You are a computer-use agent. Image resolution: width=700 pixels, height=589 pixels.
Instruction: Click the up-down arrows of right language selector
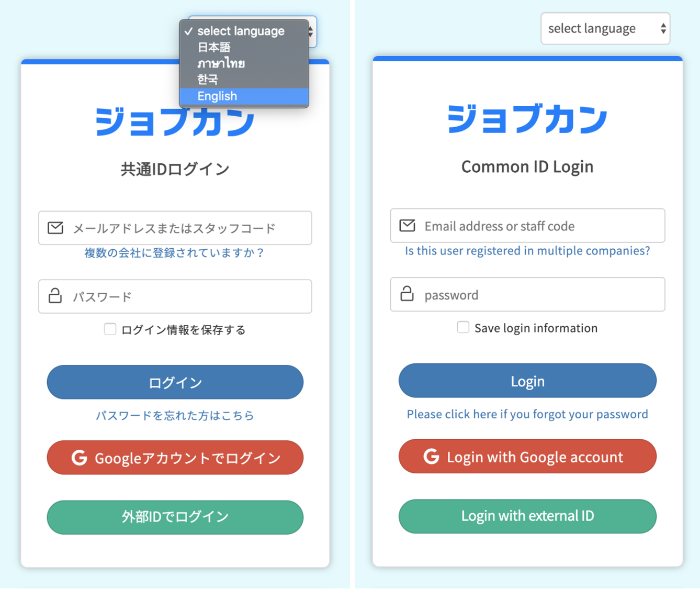[x=663, y=29]
